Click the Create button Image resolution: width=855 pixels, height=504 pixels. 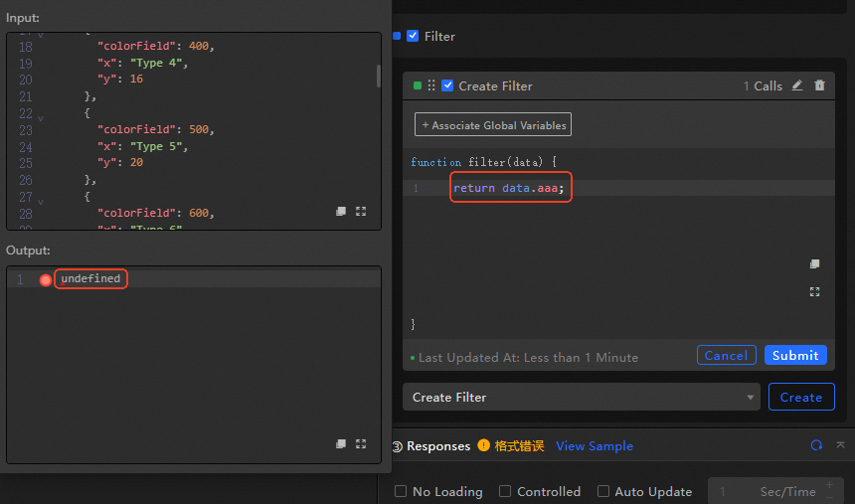801,397
